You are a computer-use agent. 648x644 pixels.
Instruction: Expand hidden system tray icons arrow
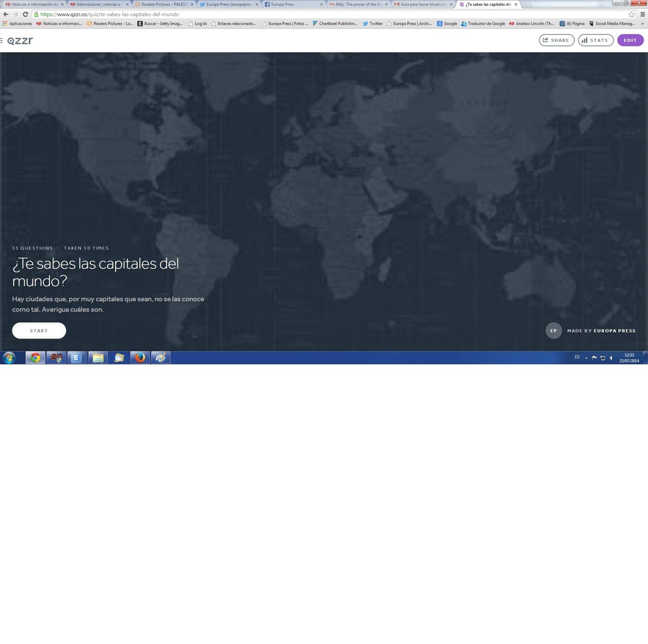tap(586, 358)
